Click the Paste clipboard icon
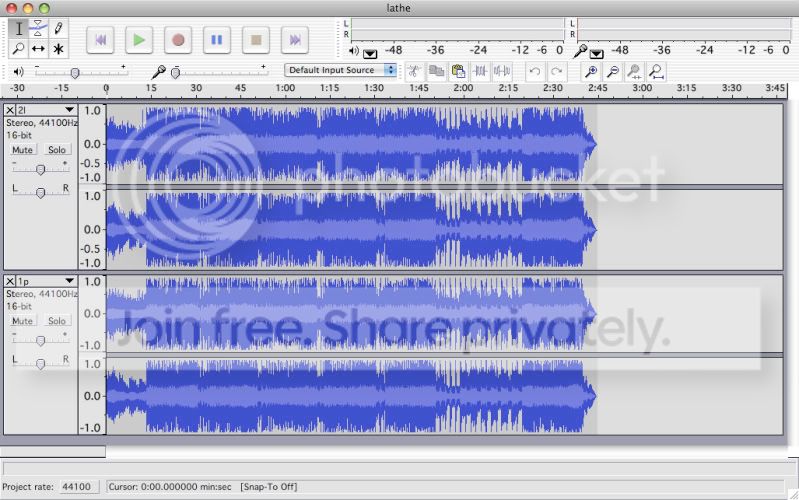This screenshot has width=799, height=500. (x=458, y=71)
